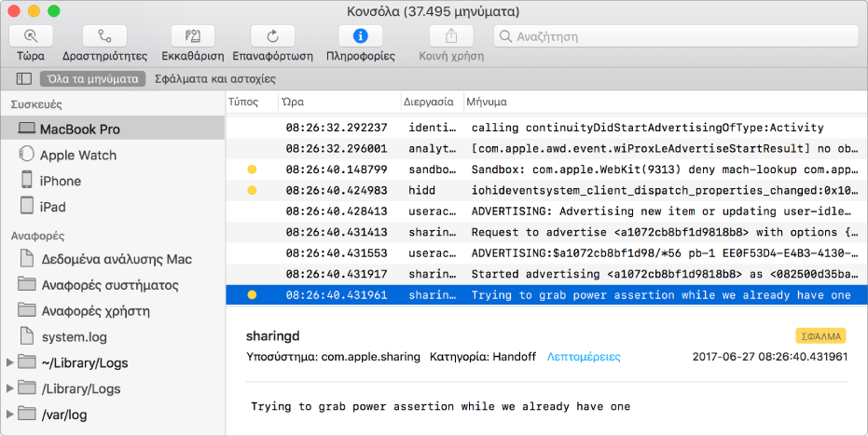Viewport: 868px width, 436px height.
Task: Expand the /Library/Logs disclosure triangle
Action: point(9,388)
